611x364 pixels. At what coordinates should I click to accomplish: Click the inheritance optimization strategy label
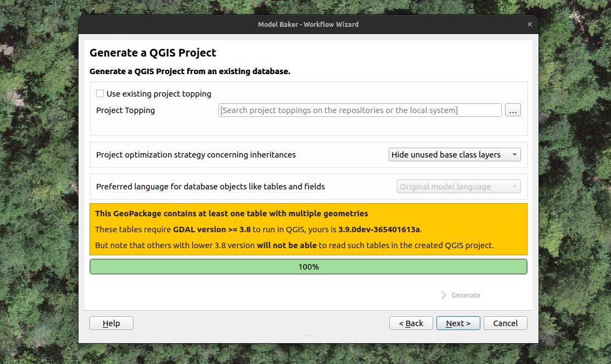click(x=196, y=155)
